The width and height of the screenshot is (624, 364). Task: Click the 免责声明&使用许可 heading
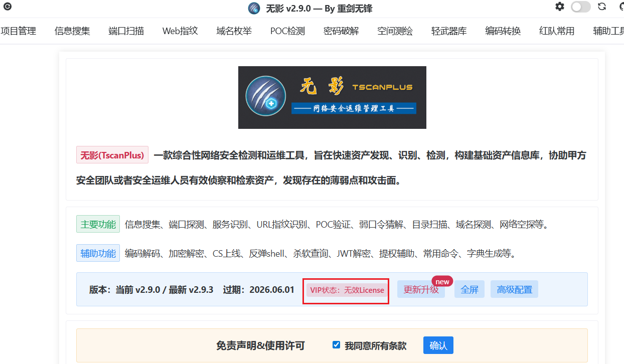point(260,345)
